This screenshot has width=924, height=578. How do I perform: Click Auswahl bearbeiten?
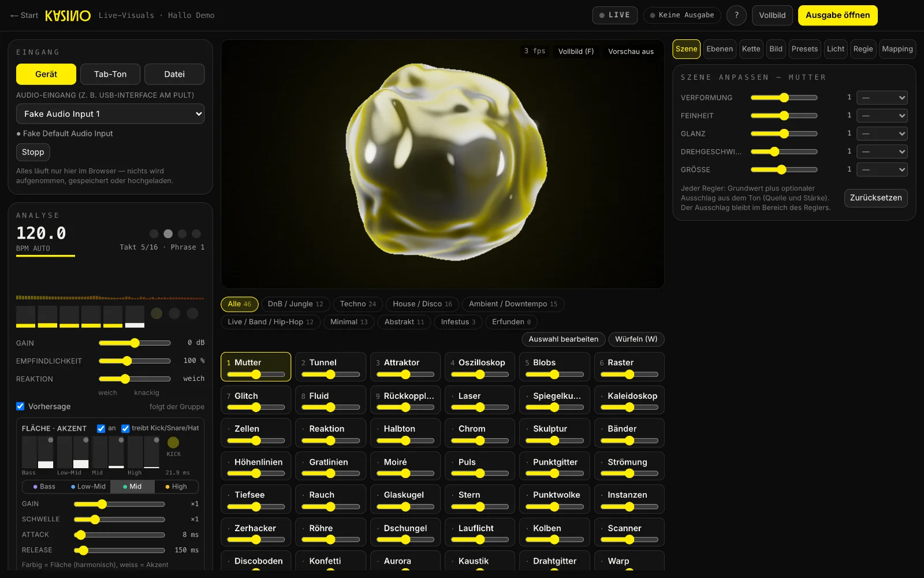coord(564,339)
